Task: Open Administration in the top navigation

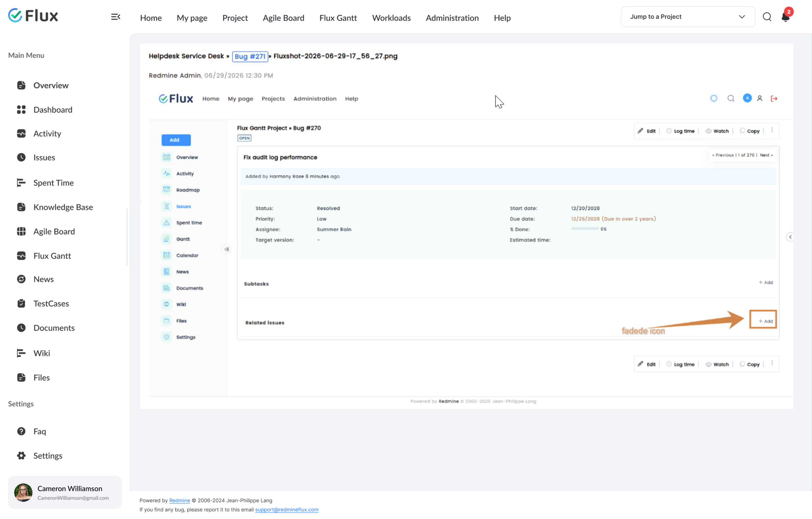Action: click(x=452, y=18)
